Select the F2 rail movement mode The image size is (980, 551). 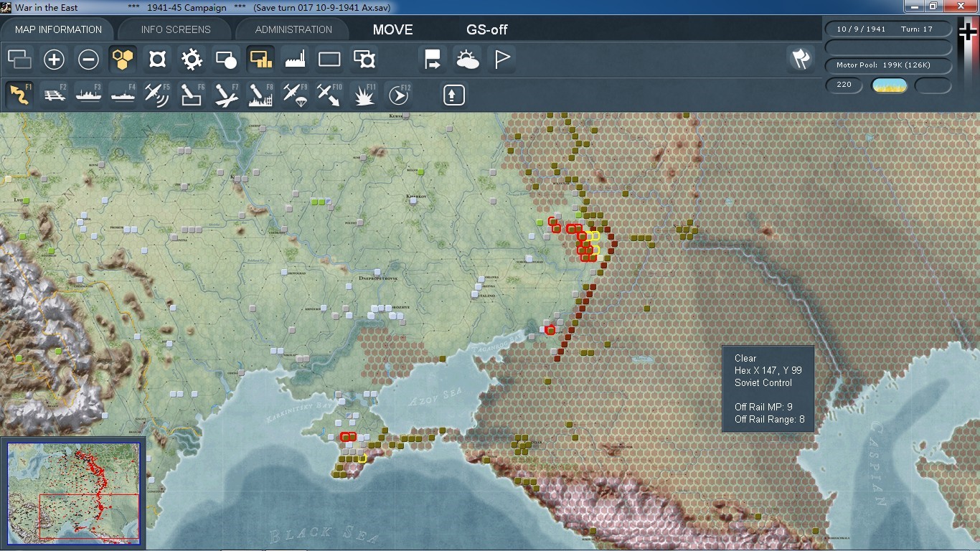click(54, 95)
